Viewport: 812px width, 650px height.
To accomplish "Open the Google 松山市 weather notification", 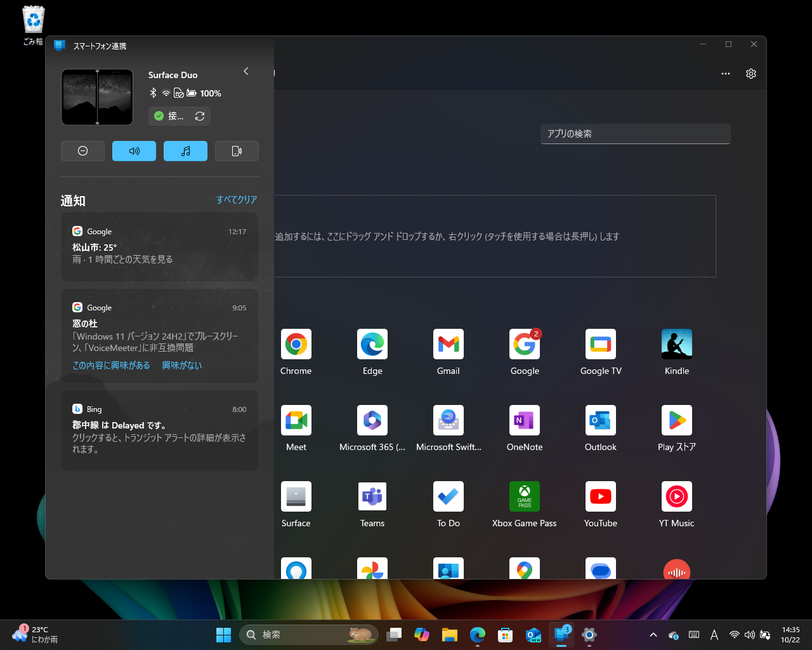I will (x=160, y=247).
